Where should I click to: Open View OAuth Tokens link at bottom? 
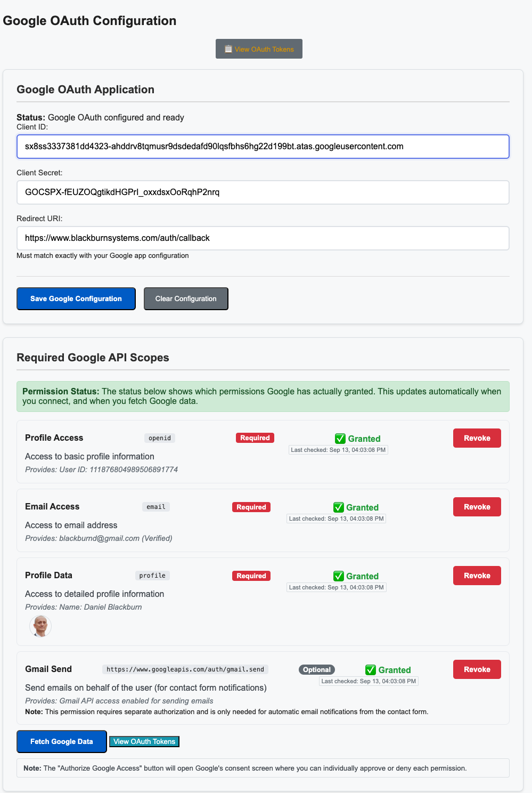pos(144,741)
